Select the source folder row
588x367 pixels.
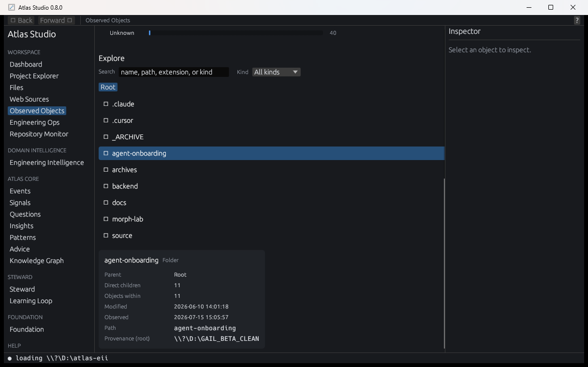pos(271,235)
